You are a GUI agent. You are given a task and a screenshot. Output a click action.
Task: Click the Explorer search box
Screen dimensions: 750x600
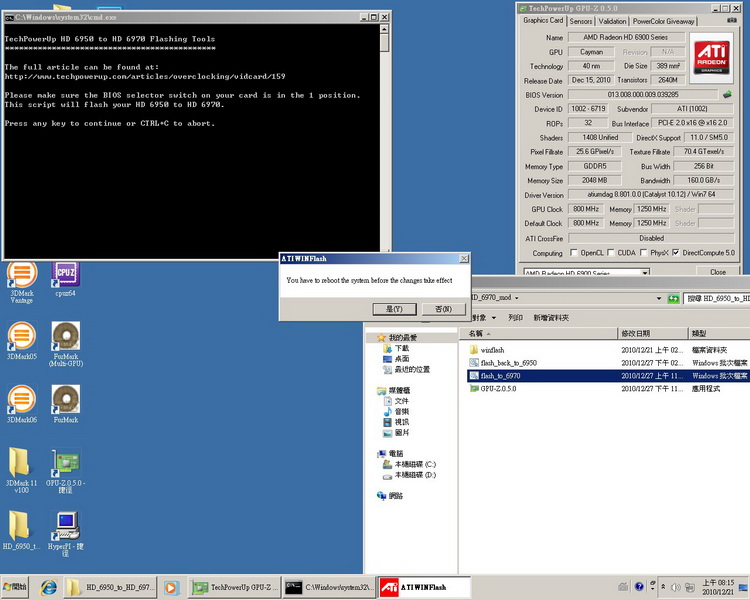click(x=717, y=299)
